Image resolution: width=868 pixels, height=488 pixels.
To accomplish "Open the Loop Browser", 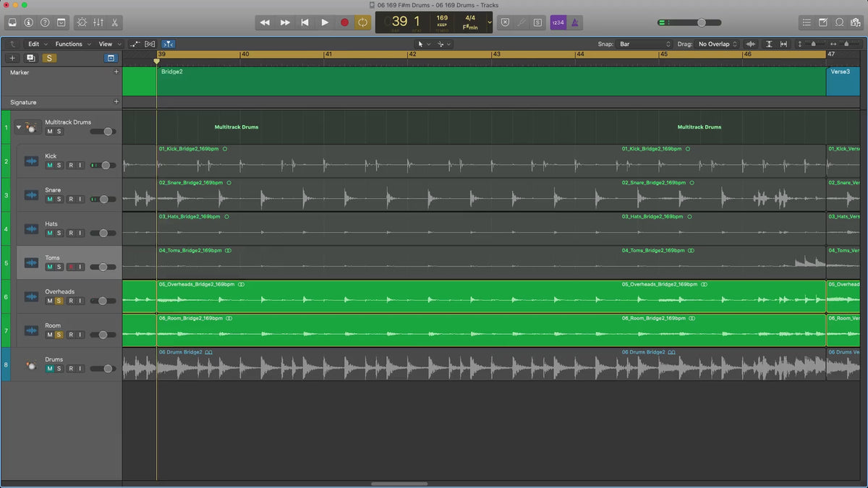I will [x=839, y=22].
